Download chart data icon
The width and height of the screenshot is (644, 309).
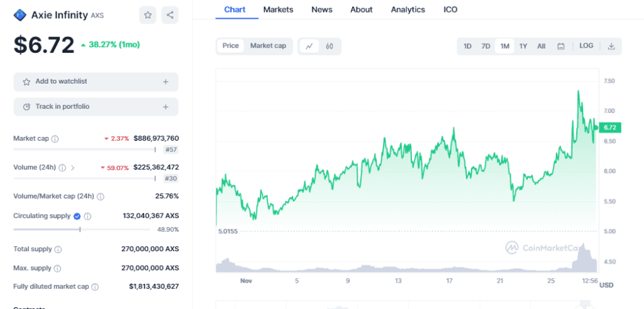coord(611,46)
